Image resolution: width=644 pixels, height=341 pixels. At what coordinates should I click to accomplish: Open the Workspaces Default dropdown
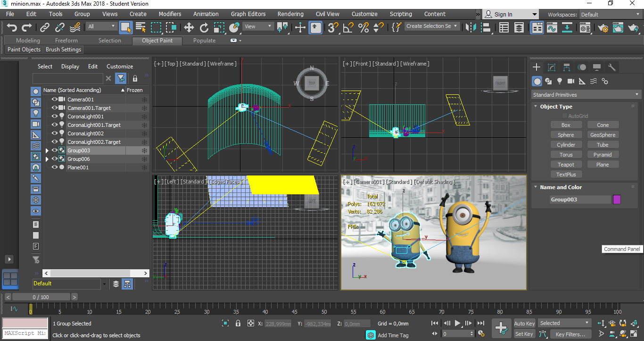pyautogui.click(x=609, y=15)
